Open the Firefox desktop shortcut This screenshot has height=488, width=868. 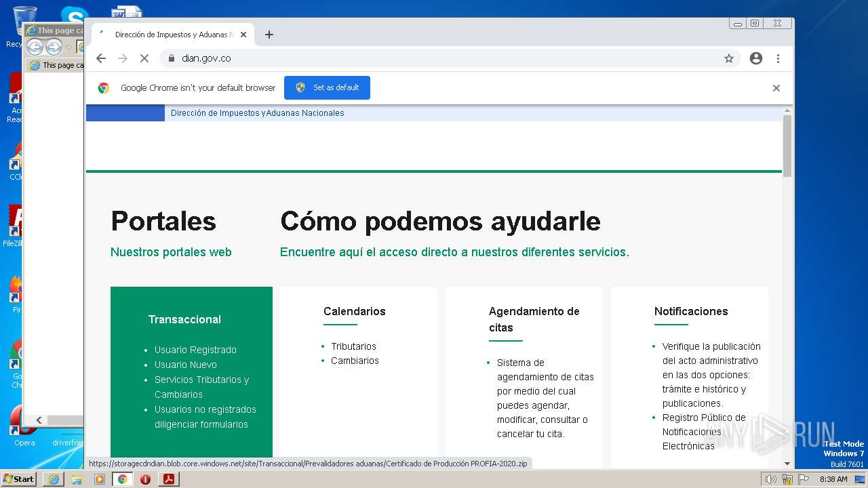click(x=15, y=295)
